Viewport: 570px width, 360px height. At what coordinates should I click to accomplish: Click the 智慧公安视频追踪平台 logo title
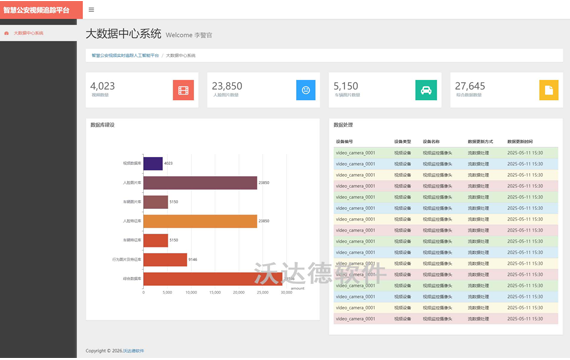pyautogui.click(x=36, y=10)
